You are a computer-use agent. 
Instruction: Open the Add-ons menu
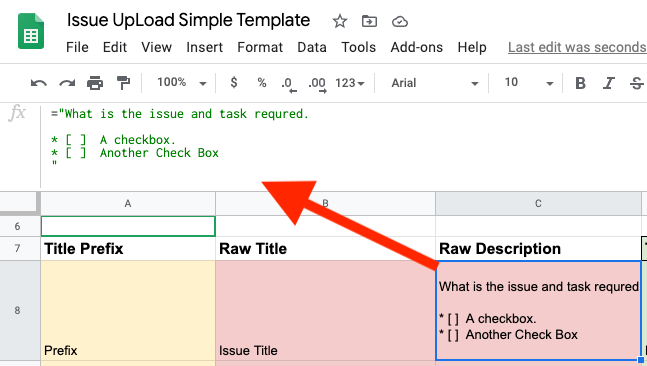click(x=417, y=47)
